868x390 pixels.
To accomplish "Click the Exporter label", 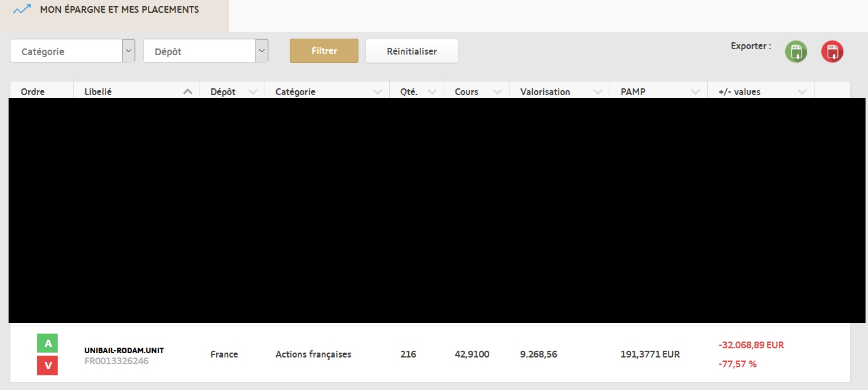I will pos(751,46).
